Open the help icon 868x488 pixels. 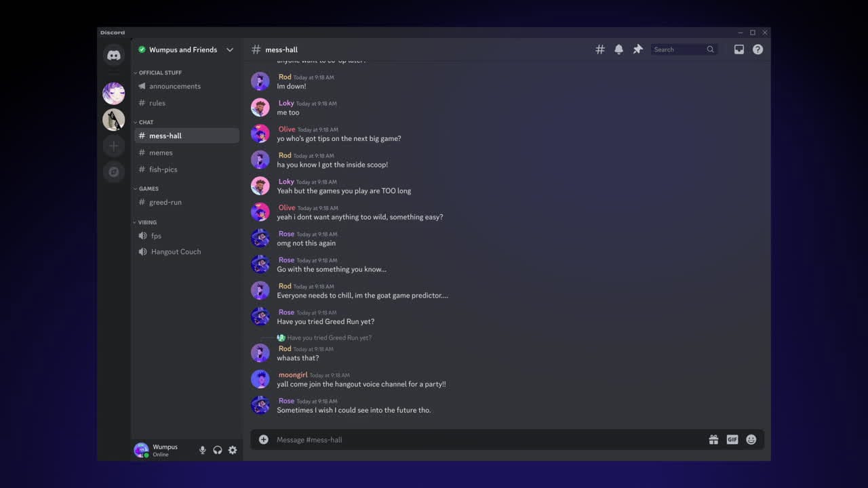coord(758,49)
